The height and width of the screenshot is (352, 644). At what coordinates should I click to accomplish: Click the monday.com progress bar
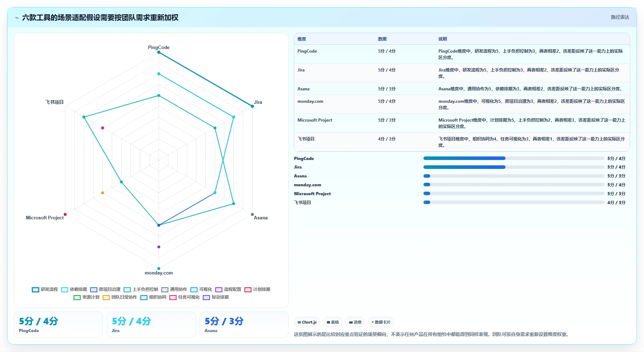click(x=514, y=185)
